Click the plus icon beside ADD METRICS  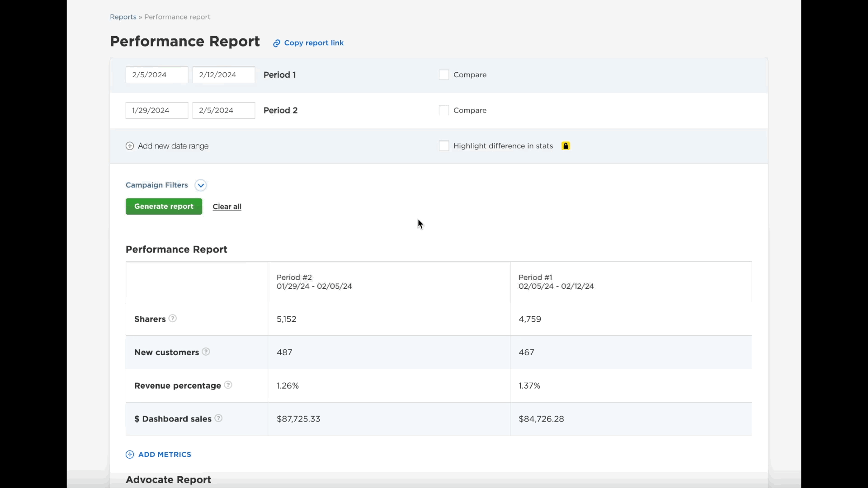(130, 455)
